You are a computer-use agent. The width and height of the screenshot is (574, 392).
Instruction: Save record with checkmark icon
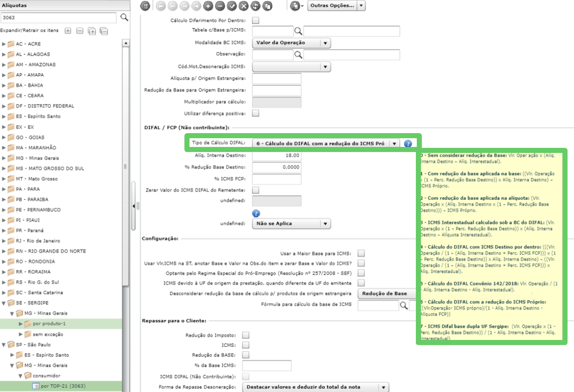pyautogui.click(x=232, y=6)
